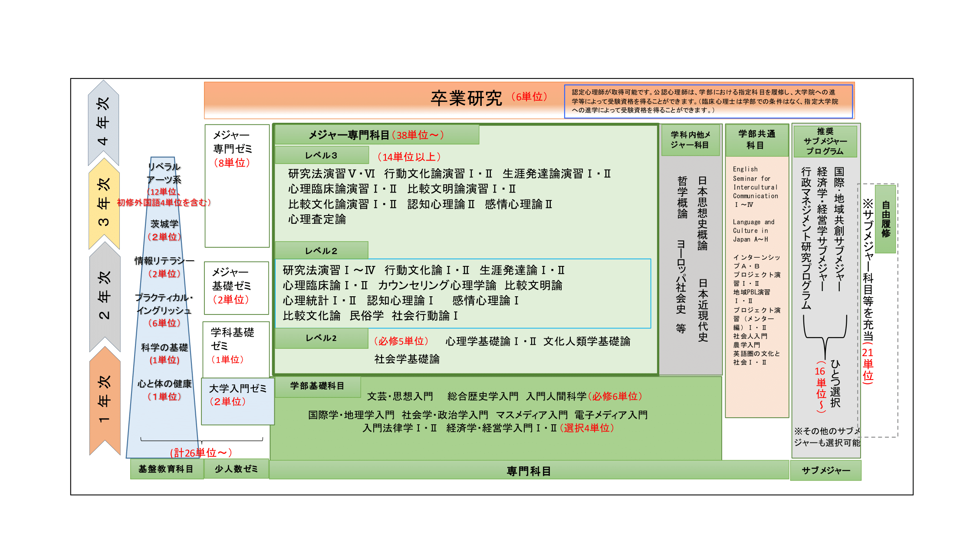Click the レベル3 label
The height and width of the screenshot is (547, 980).
click(322, 155)
